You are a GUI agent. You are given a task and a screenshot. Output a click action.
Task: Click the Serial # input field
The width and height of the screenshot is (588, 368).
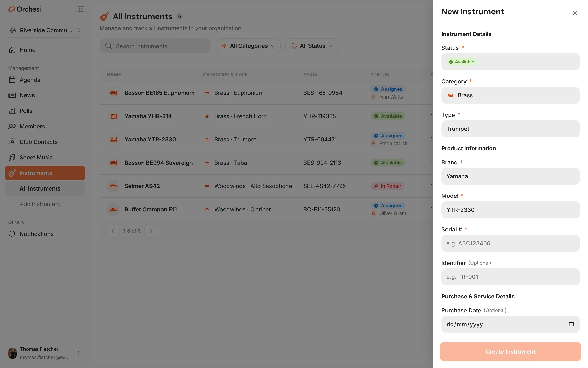[x=510, y=243]
